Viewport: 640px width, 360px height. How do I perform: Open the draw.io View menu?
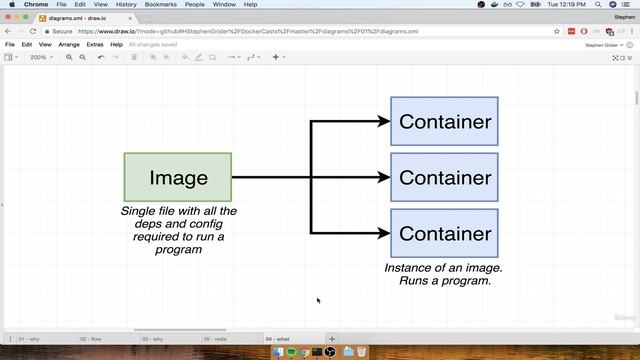[45, 44]
